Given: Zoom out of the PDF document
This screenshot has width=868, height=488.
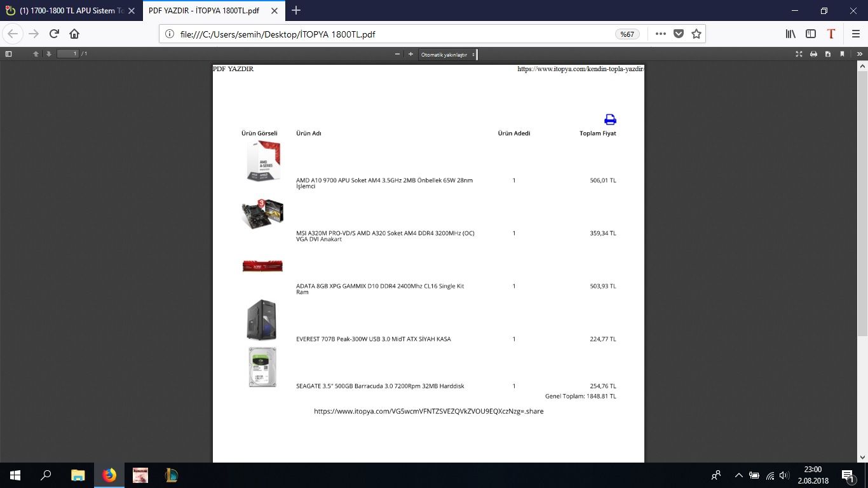Looking at the screenshot, I should click(397, 54).
